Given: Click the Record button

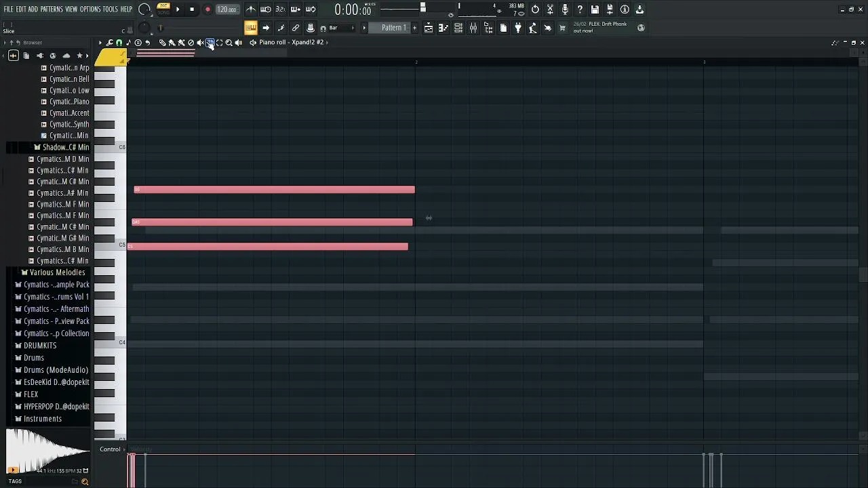Looking at the screenshot, I should (208, 9).
